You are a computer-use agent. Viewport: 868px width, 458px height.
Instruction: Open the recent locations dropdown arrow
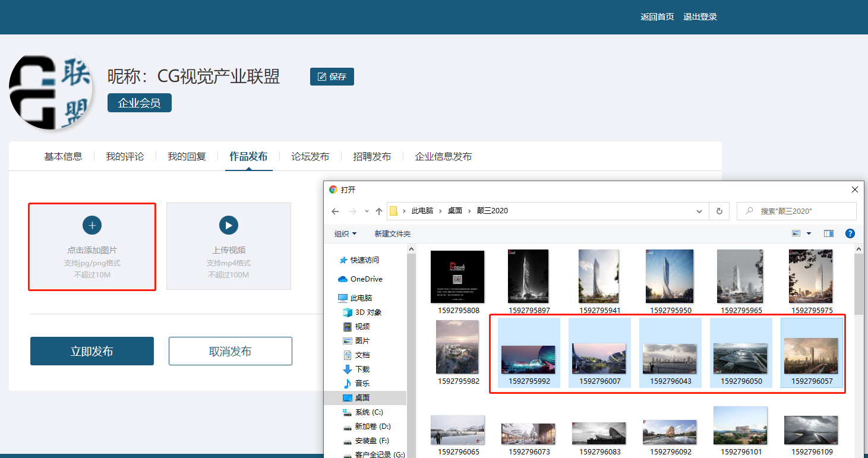coord(366,211)
